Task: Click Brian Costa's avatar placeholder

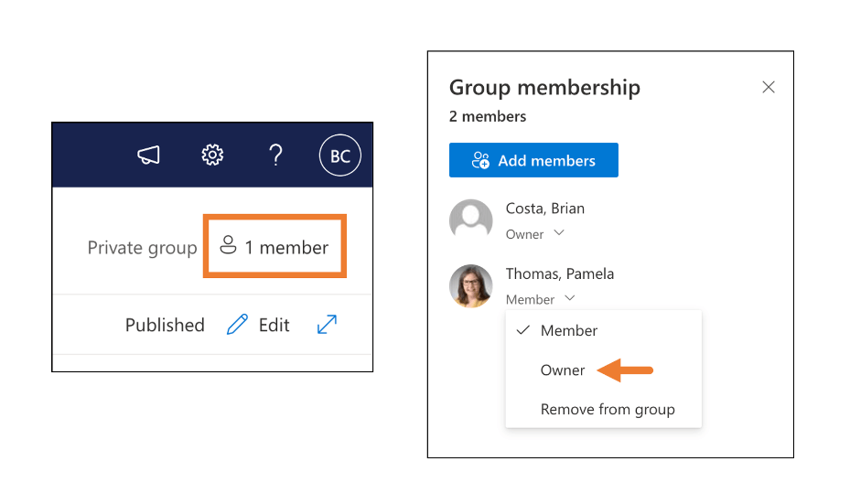Action: click(471, 220)
